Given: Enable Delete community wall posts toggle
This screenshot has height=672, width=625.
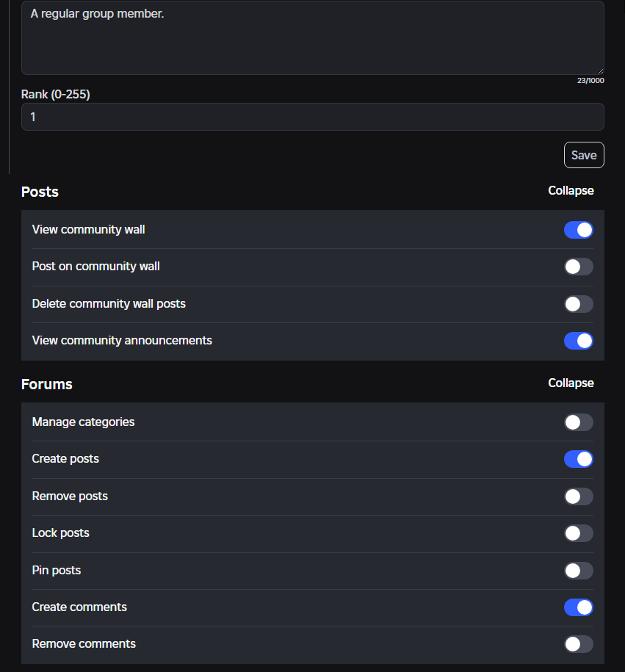Looking at the screenshot, I should [578, 304].
